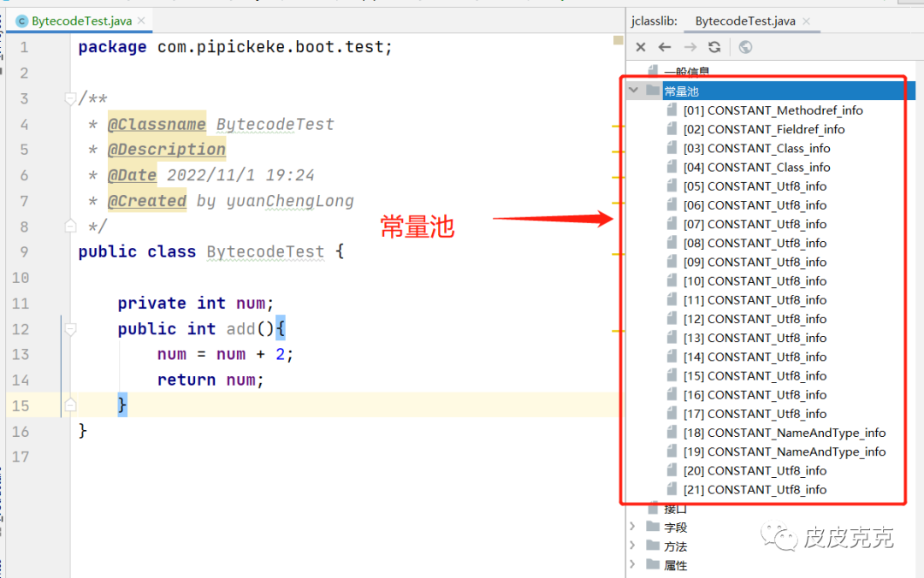Select [21] CONSTANT_Utf8_info entry

tap(755, 489)
